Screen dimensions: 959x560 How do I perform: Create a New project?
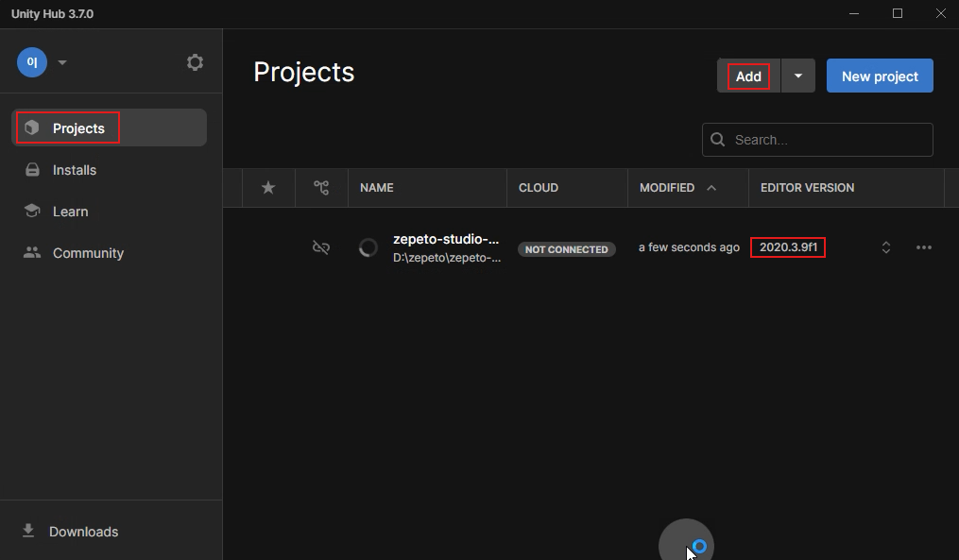click(880, 76)
